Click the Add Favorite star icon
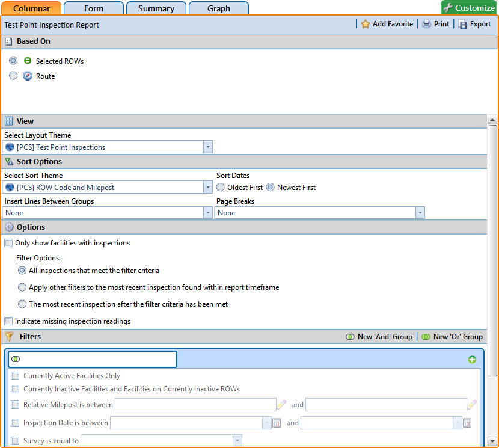 click(x=366, y=24)
